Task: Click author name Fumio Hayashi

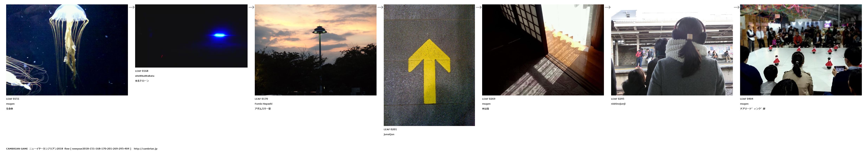Action: (x=264, y=104)
